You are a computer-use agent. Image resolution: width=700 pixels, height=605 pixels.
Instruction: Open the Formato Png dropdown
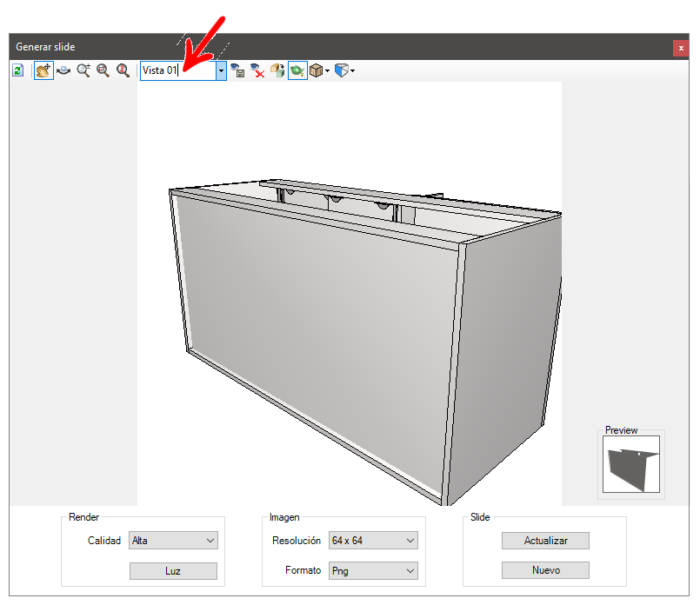pos(373,571)
